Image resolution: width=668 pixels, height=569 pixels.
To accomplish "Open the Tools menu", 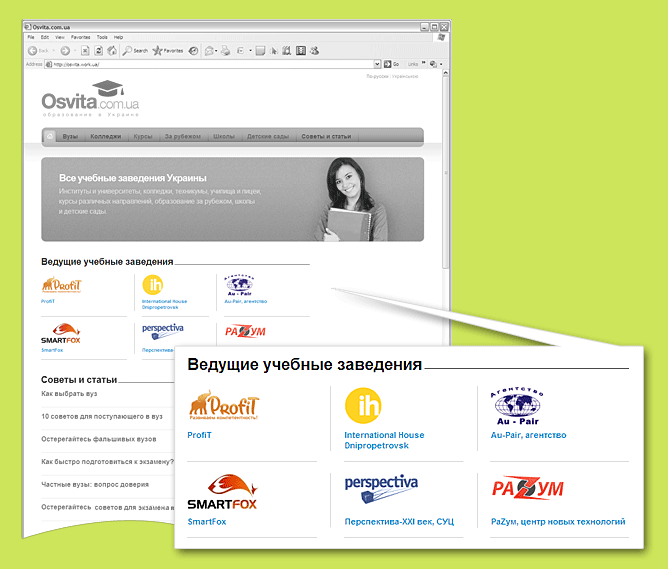I will pos(102,37).
